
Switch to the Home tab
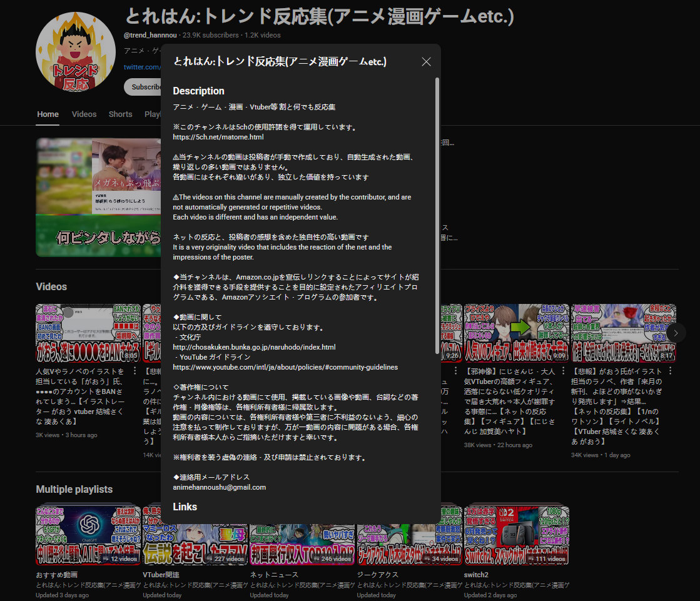coord(48,114)
